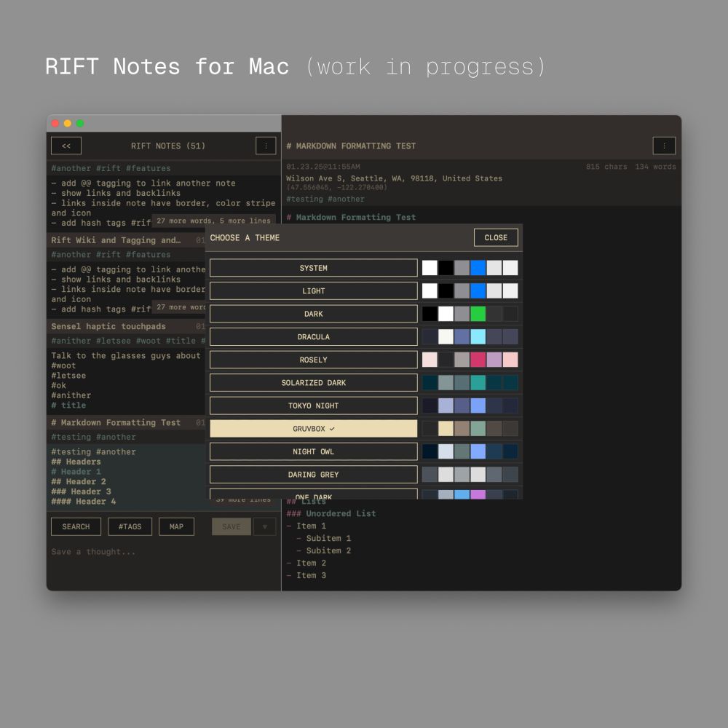
Task: Open the SEARCH panel
Action: pos(76,526)
